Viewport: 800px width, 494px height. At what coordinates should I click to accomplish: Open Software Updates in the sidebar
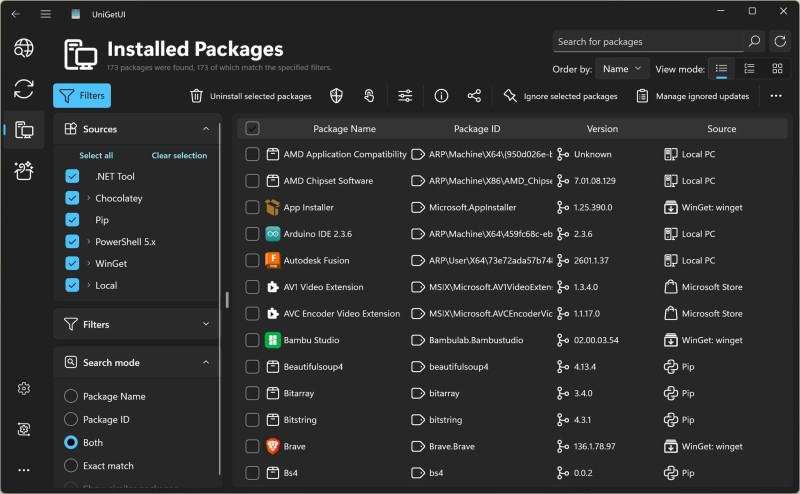coord(24,89)
